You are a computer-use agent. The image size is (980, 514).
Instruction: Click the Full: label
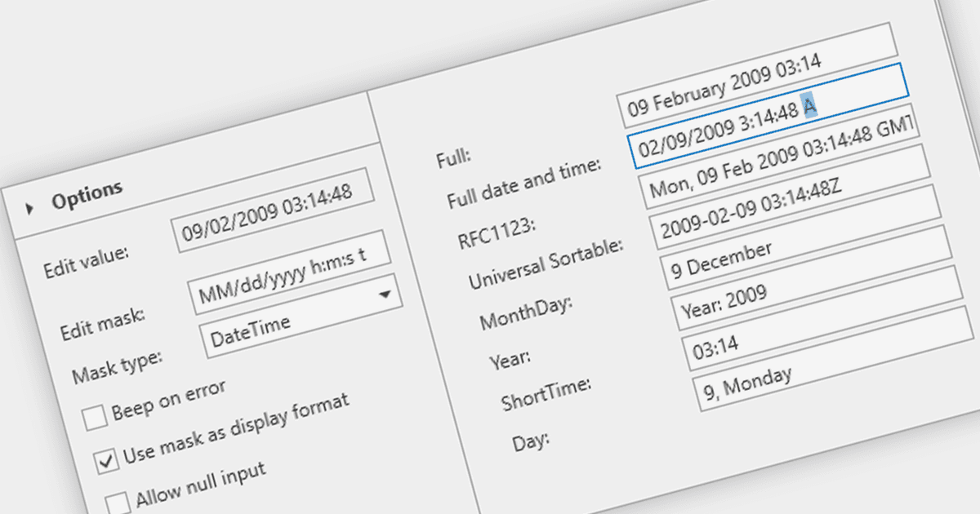(454, 157)
